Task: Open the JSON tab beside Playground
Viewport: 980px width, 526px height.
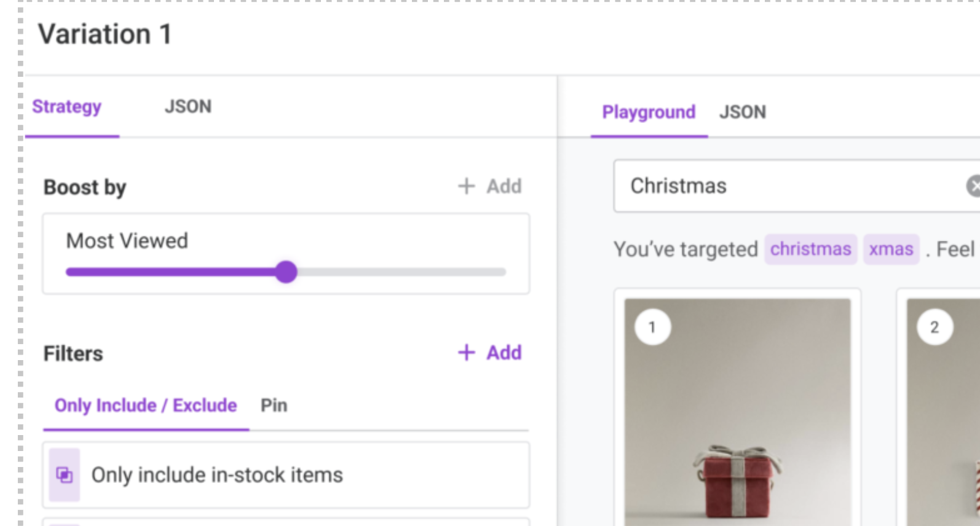Action: [x=743, y=112]
